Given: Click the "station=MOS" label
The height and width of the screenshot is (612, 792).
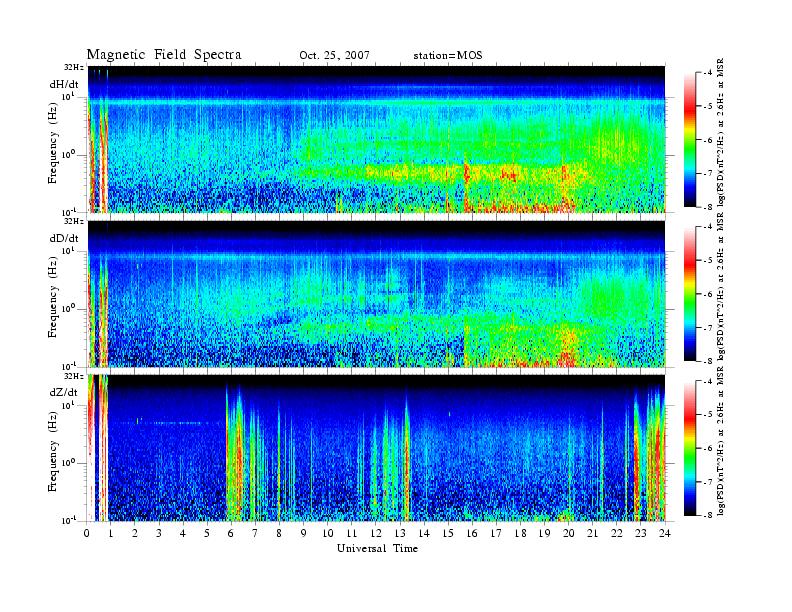Looking at the screenshot, I should [448, 56].
